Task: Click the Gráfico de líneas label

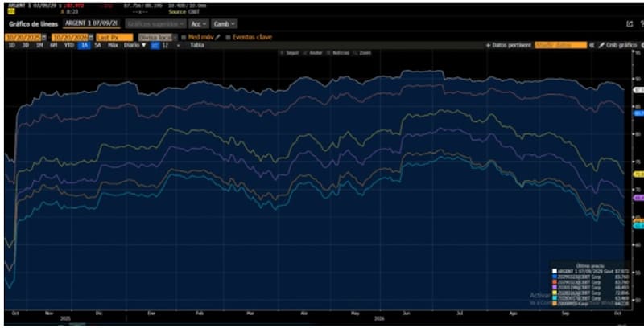Action: (33, 24)
